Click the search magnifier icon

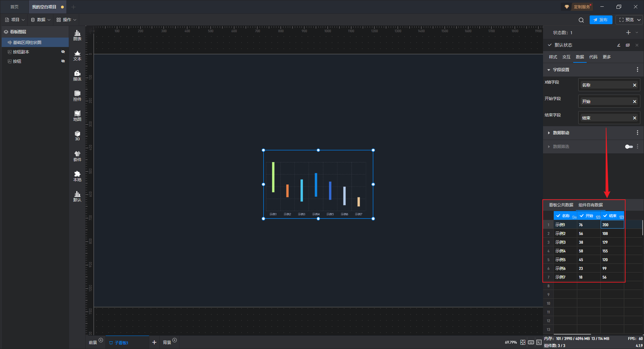pos(581,20)
